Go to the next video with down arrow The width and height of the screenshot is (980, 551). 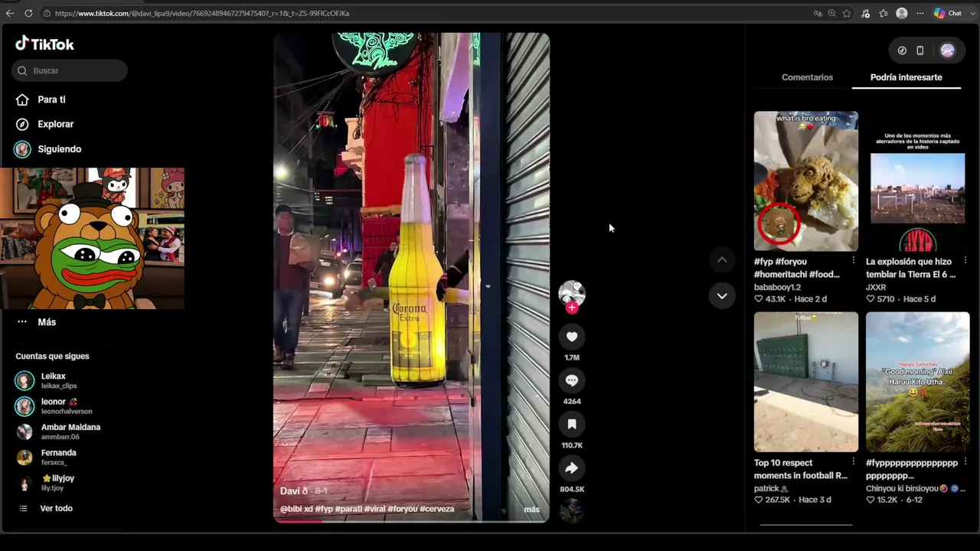click(x=722, y=296)
